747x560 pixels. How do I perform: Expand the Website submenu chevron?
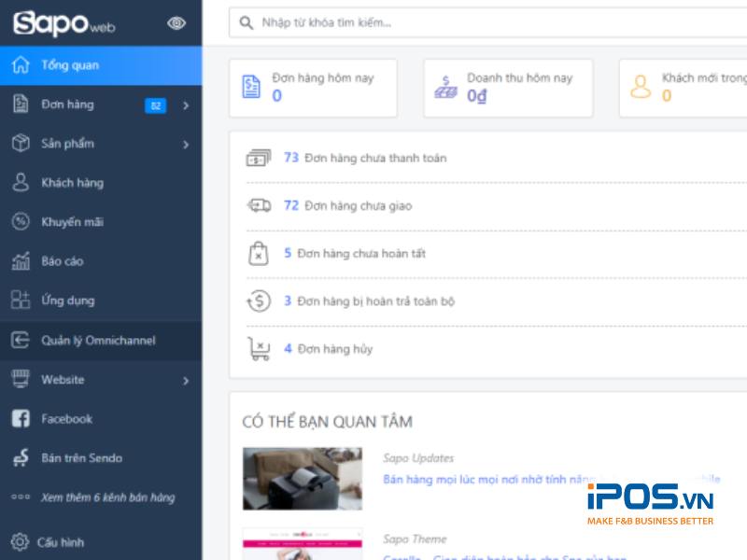point(186,381)
